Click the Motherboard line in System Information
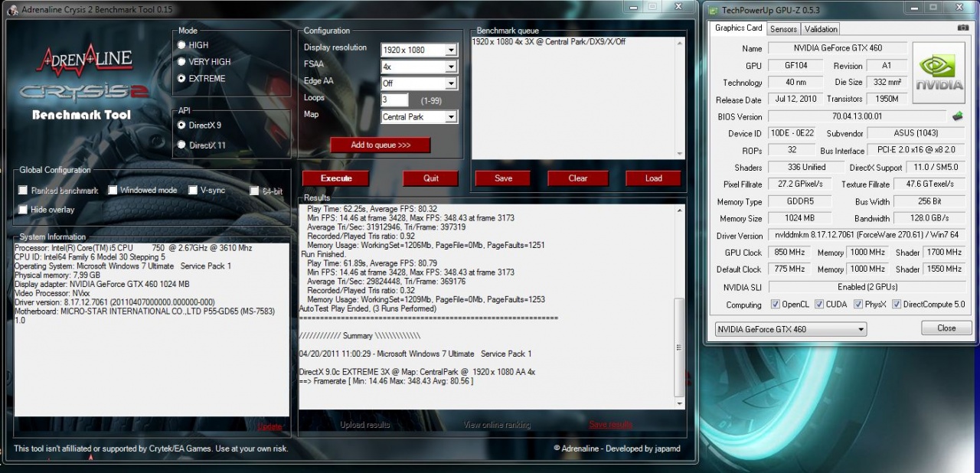 click(145, 312)
